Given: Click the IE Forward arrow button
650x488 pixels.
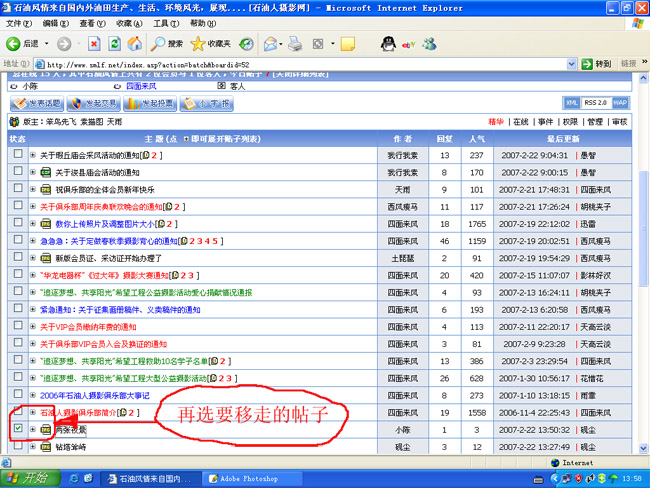Looking at the screenshot, I should 64,44.
